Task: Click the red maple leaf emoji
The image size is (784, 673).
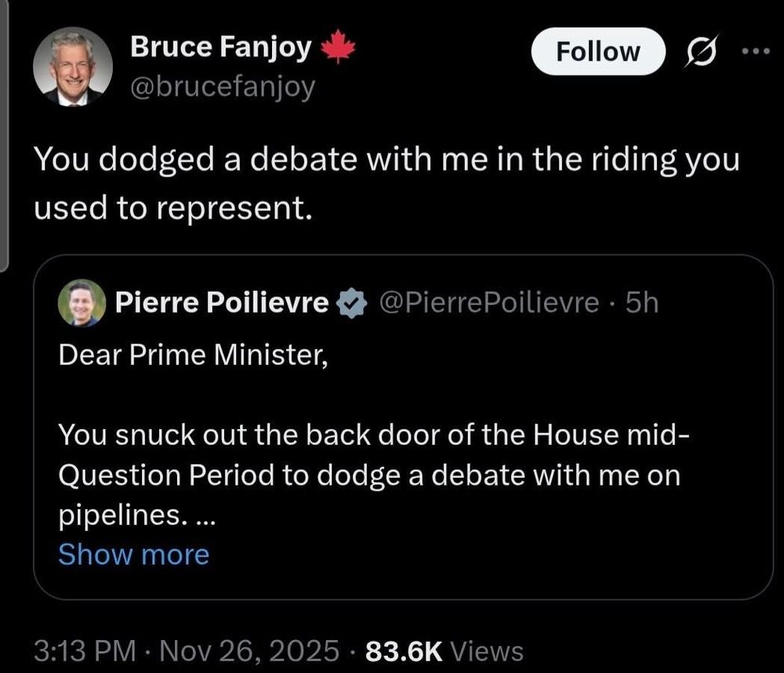Action: (339, 49)
